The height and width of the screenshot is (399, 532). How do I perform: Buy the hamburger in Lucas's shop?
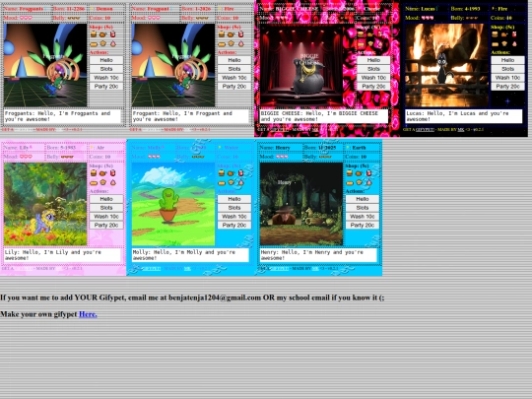tap(495, 34)
